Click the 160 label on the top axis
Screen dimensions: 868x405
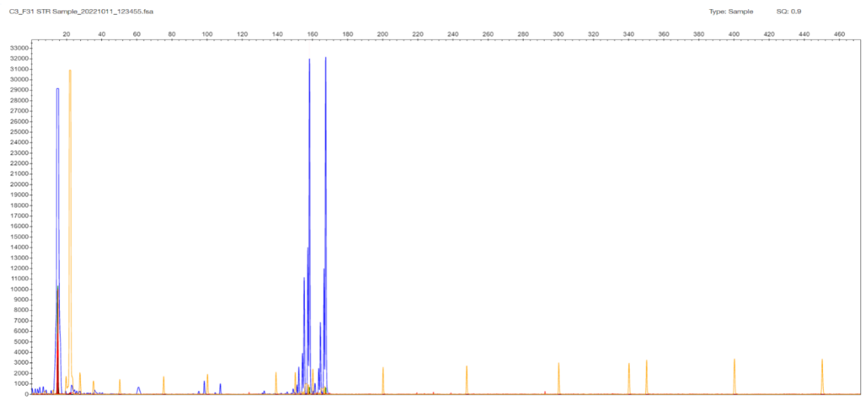312,34
